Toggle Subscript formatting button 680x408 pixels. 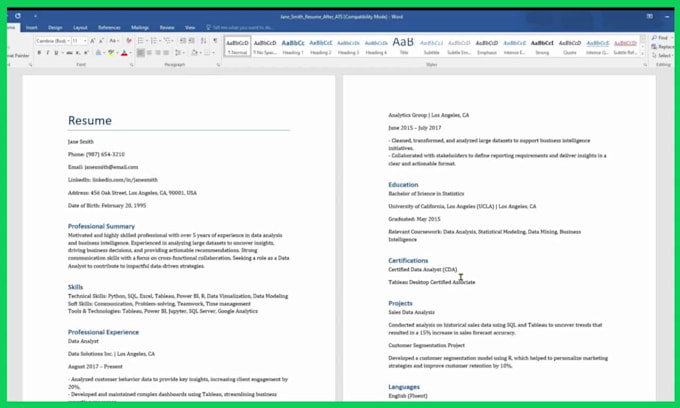(78, 53)
